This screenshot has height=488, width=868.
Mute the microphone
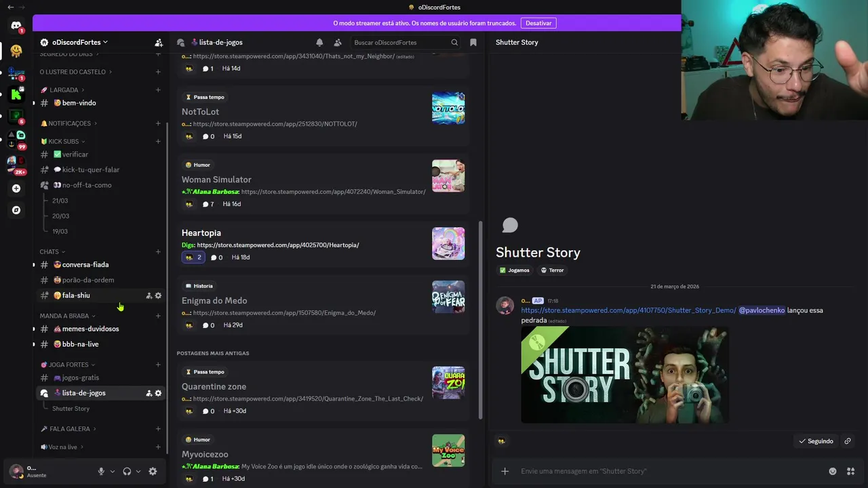point(101,471)
